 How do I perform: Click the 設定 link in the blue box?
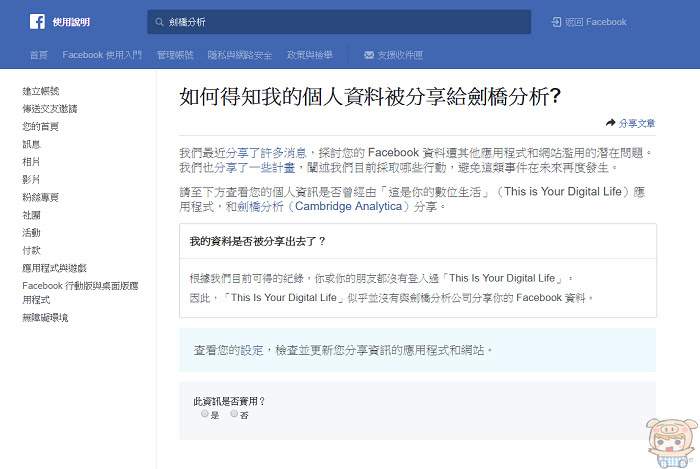click(x=252, y=350)
